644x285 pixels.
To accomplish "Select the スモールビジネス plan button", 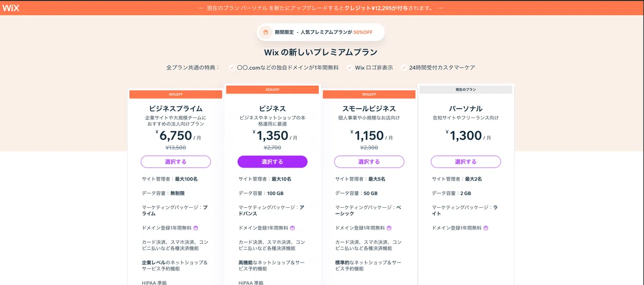I will pos(369,162).
